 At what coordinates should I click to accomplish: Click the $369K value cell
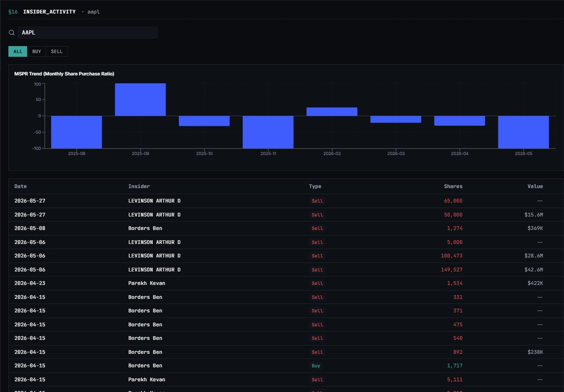(x=535, y=229)
